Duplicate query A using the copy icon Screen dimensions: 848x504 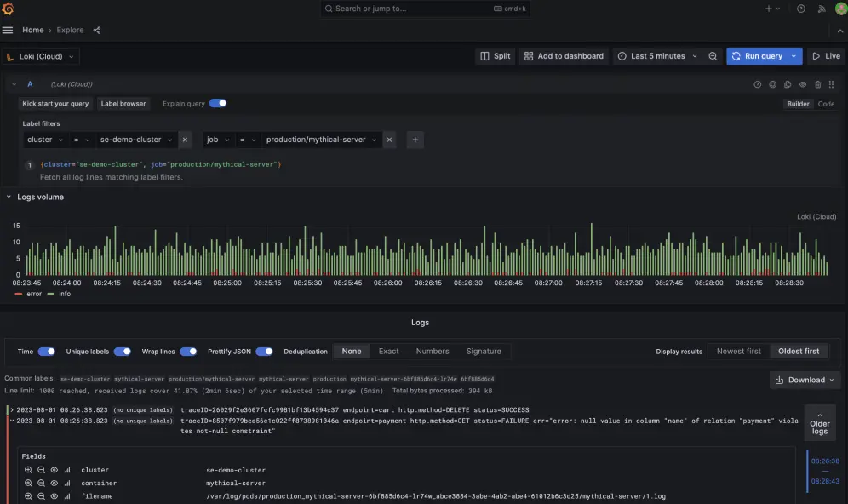[788, 84]
